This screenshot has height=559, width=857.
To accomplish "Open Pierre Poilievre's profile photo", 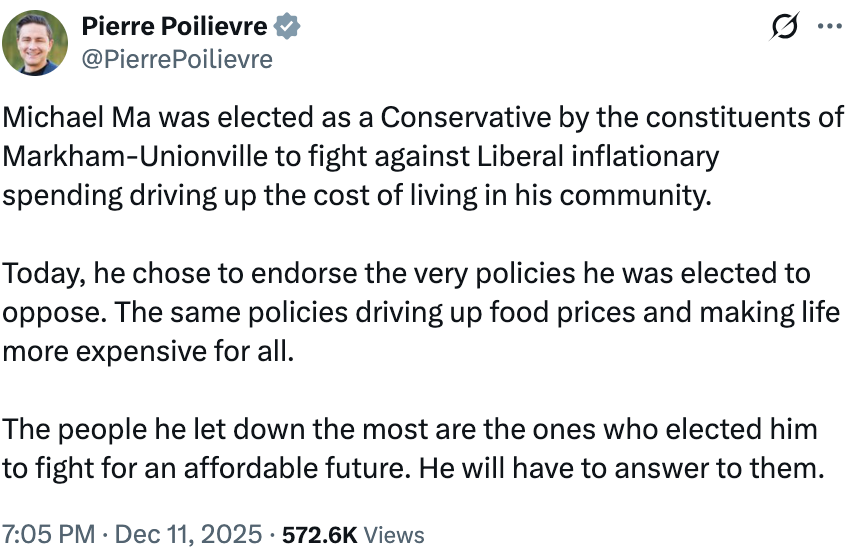I will pos(35,45).
